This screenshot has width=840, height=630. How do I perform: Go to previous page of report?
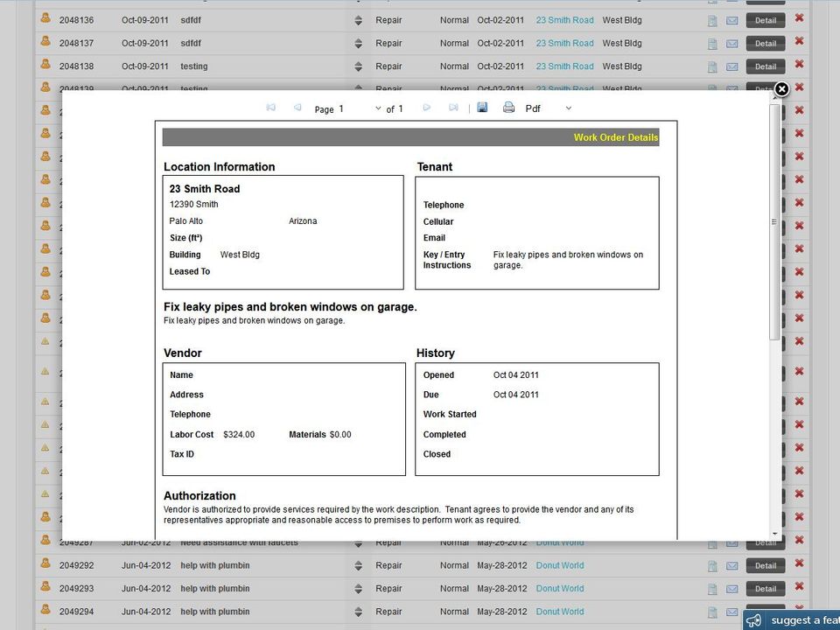[x=297, y=108]
